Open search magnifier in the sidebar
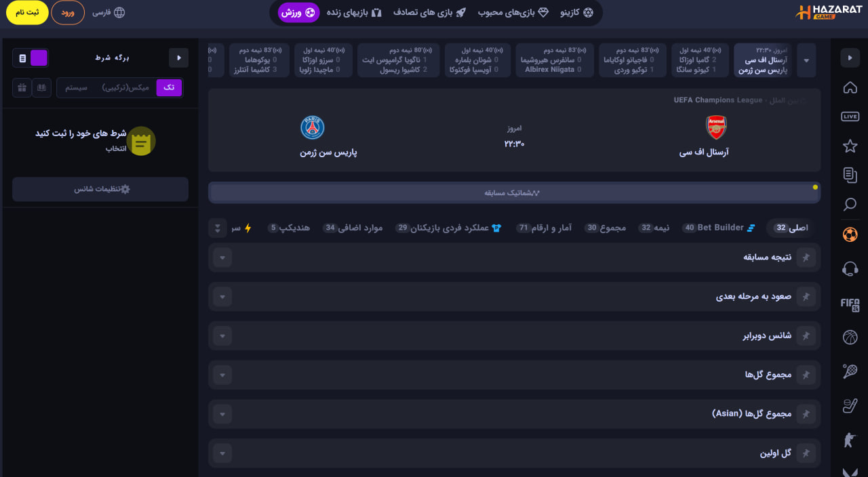Screen dimensions: 868x477 click(x=850, y=205)
